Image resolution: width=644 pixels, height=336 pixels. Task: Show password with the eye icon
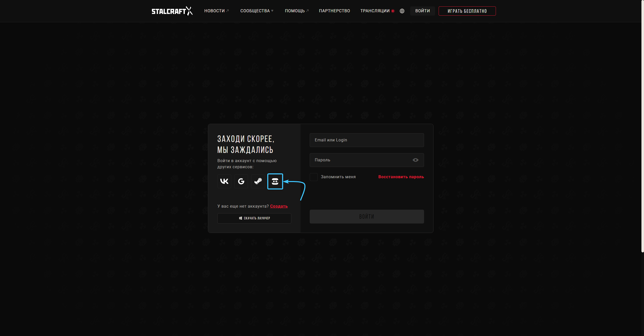415,160
